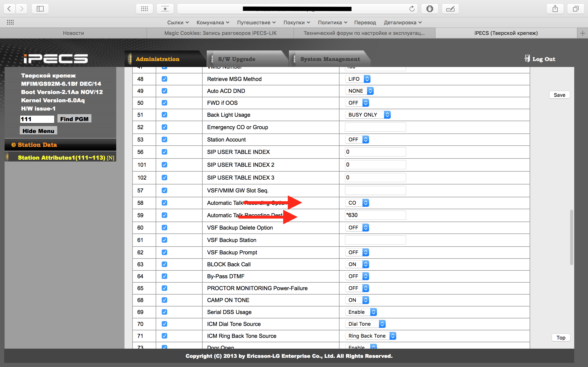Switch to S/W Upgrade tab
The image size is (588, 367).
click(236, 59)
